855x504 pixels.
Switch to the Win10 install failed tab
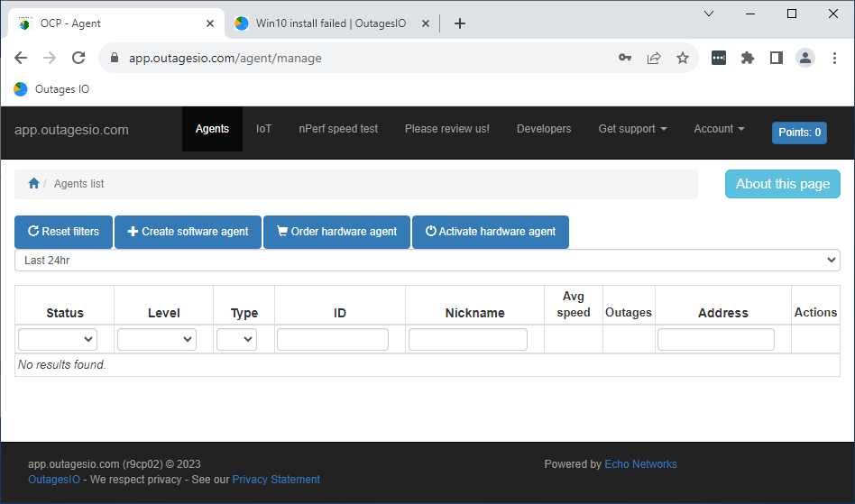[x=331, y=23]
